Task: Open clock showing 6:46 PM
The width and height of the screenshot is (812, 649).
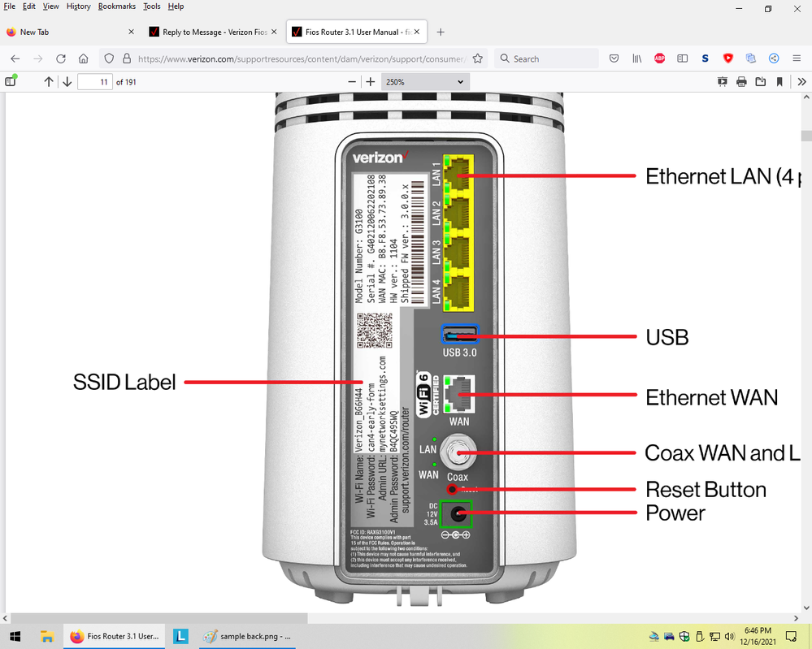Action: click(x=758, y=636)
